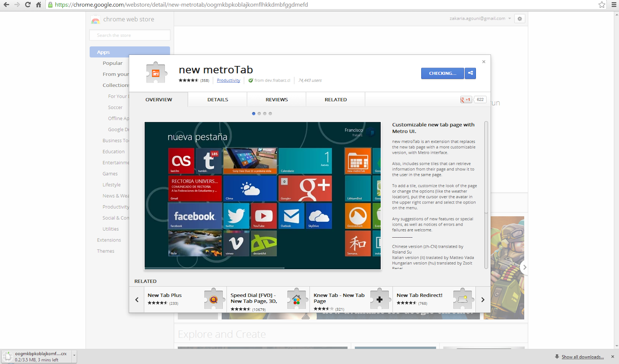Click the metroTab screenshot preview image
Image resolution: width=619 pixels, height=364 pixels.
point(263,196)
